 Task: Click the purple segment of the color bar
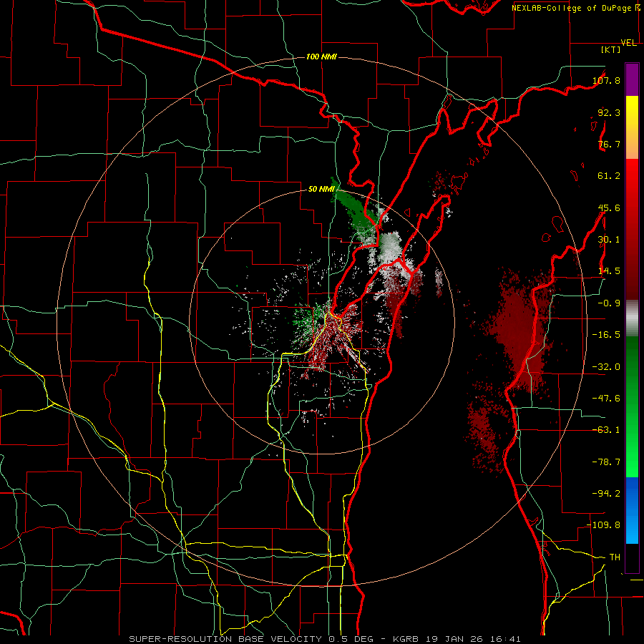[632, 79]
